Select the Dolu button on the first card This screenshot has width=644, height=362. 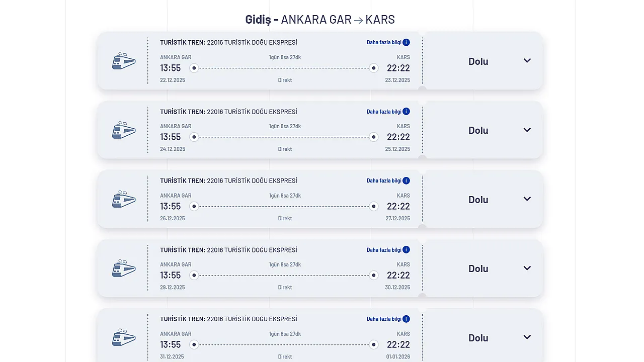478,61
